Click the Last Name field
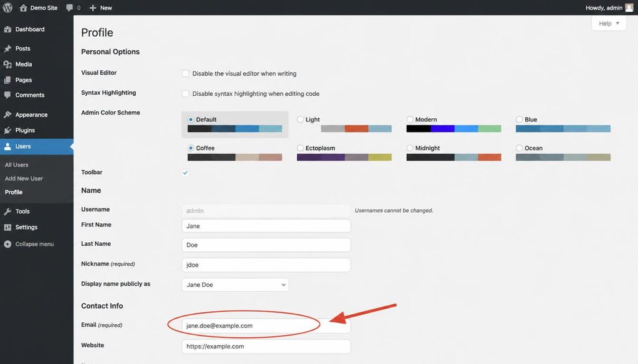638x364 pixels. (266, 245)
